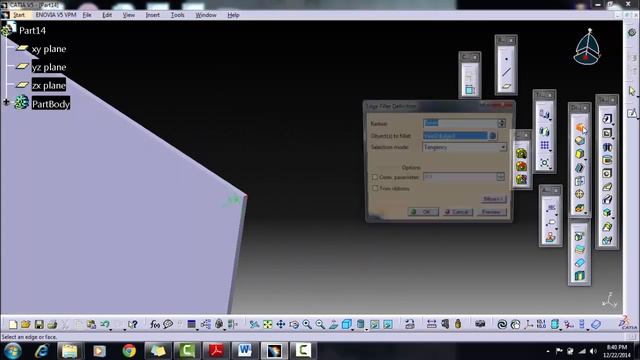Click the Measure Between icon
The width and height of the screenshot is (640, 360).
(x=432, y=324)
